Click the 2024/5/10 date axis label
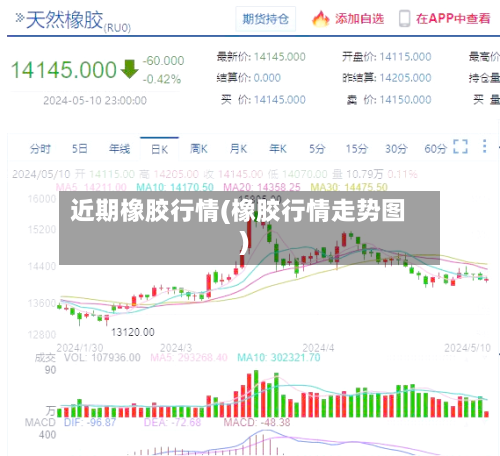500x456 pixels. (x=467, y=348)
